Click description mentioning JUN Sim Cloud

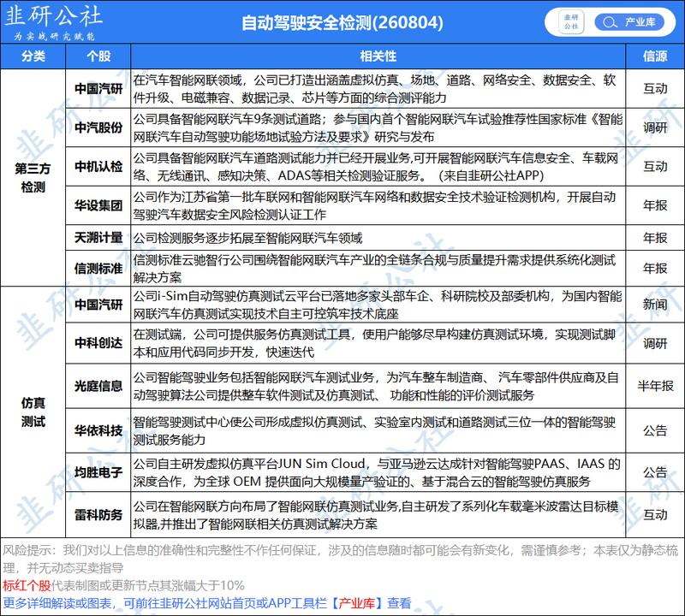tap(377, 472)
